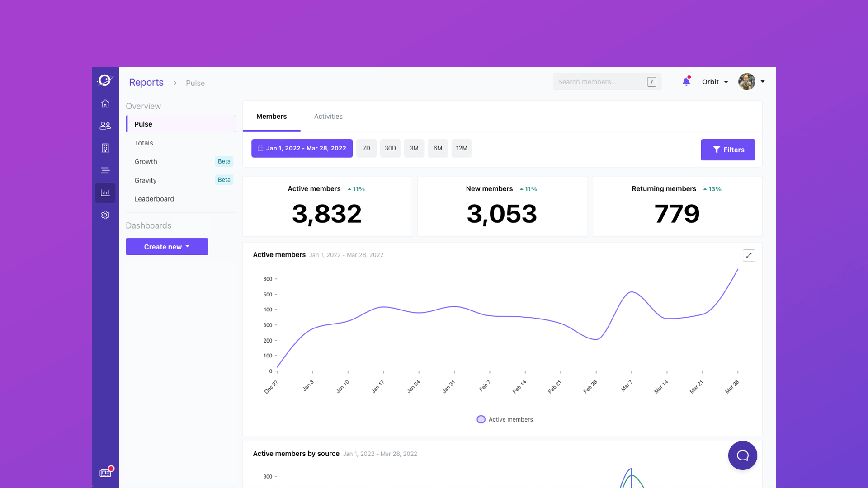Image resolution: width=868 pixels, height=488 pixels.
Task: Switch to the Activities tab
Action: point(328,117)
